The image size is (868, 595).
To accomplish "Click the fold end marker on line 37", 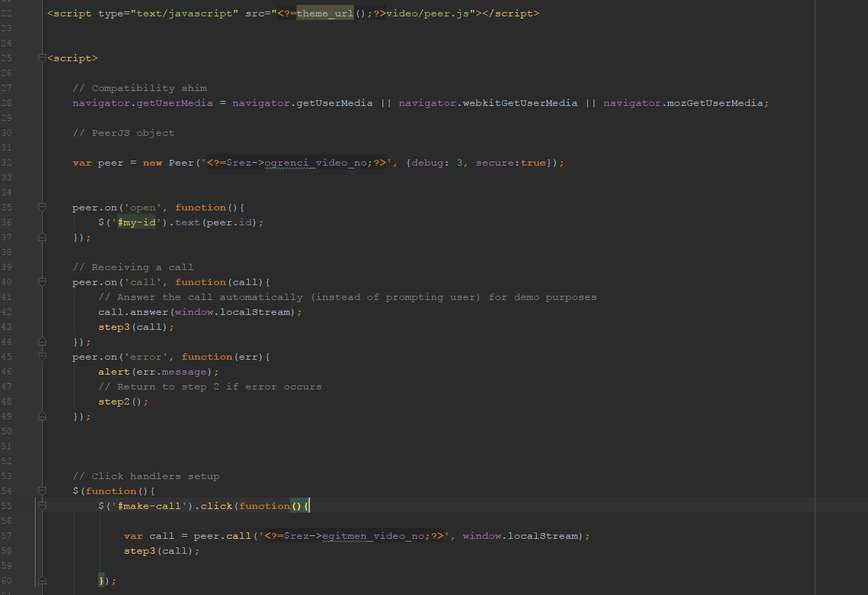I will click(x=42, y=237).
